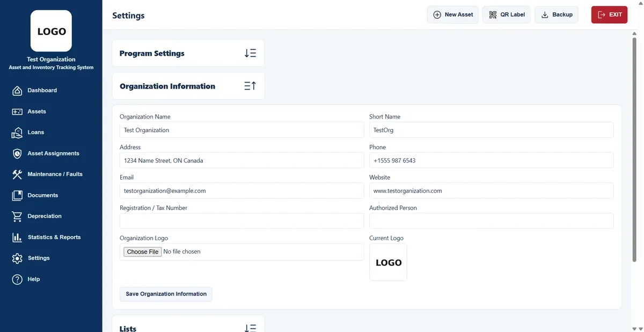The width and height of the screenshot is (644, 332).
Task: Click the Dashboard house icon
Action: (17, 91)
